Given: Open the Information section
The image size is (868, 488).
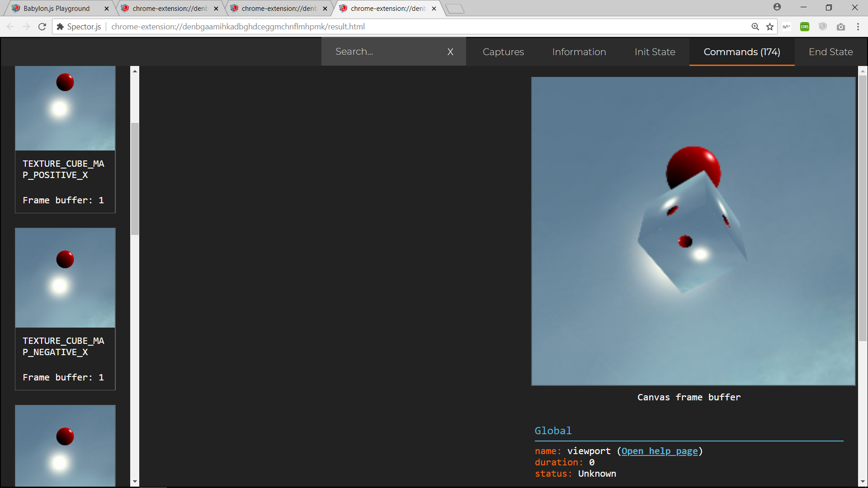Looking at the screenshot, I should [x=579, y=52].
